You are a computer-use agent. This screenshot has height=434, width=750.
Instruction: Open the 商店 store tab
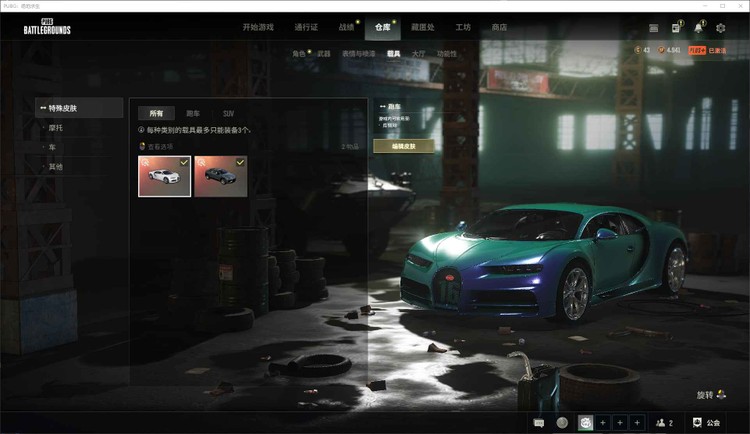click(x=499, y=27)
